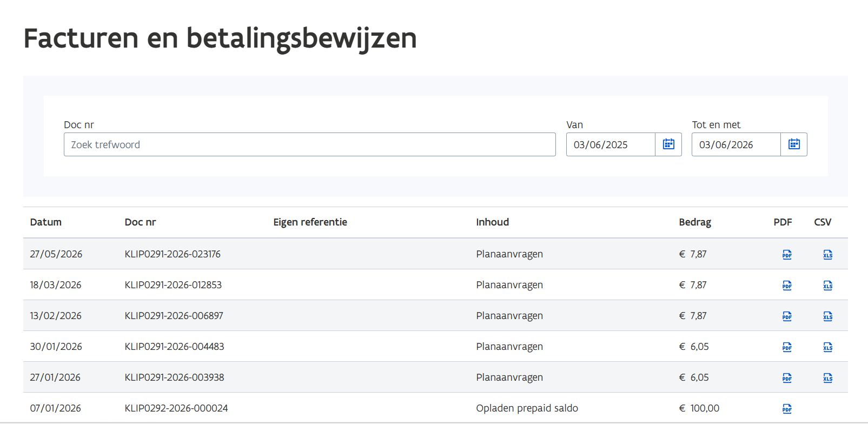Click document number KLIP0291-2026-023176
The width and height of the screenshot is (868, 424).
click(173, 254)
